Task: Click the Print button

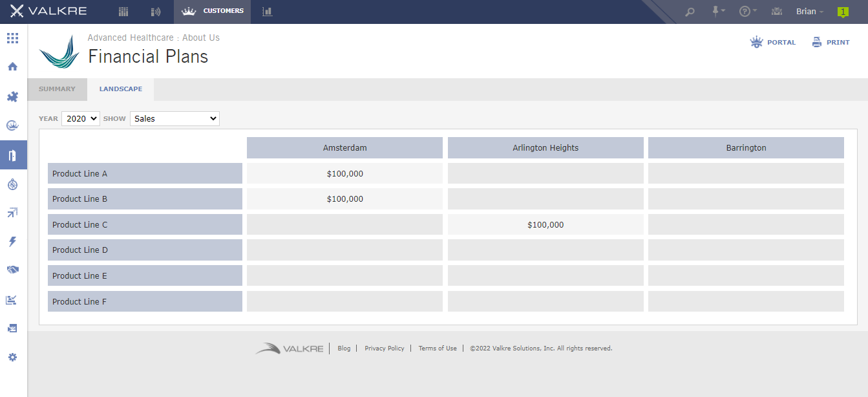Action: (831, 42)
